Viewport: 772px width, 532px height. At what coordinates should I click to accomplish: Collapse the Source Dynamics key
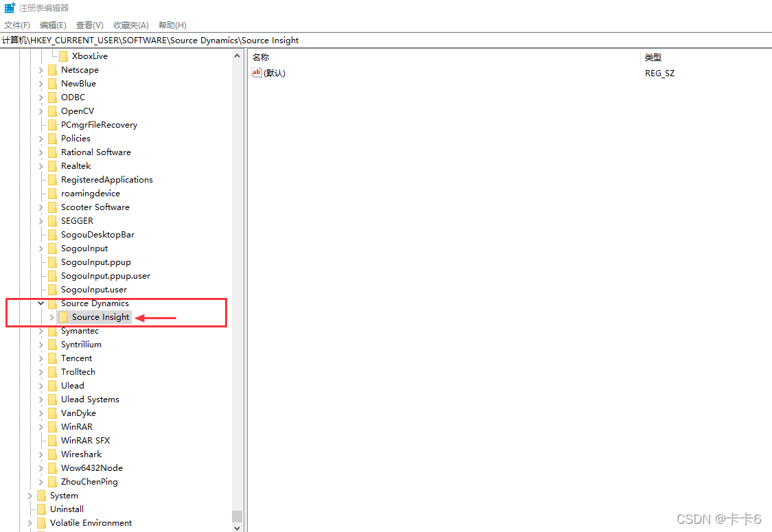click(41, 303)
